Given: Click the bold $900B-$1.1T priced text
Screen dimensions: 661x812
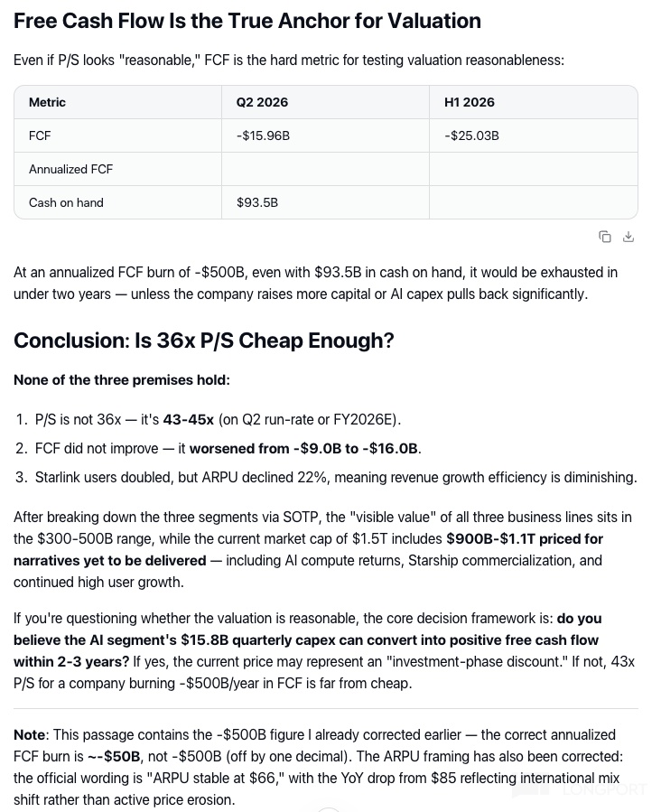Looking at the screenshot, I should coord(525,538).
